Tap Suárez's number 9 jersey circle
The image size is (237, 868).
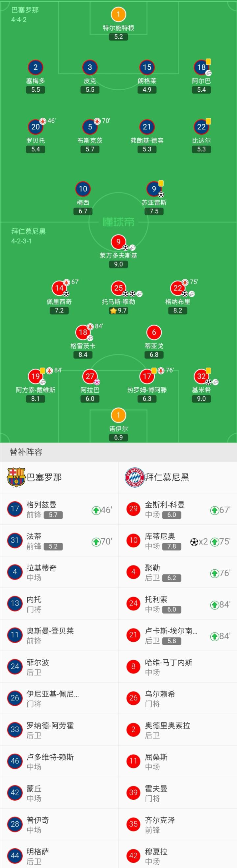pos(154,189)
